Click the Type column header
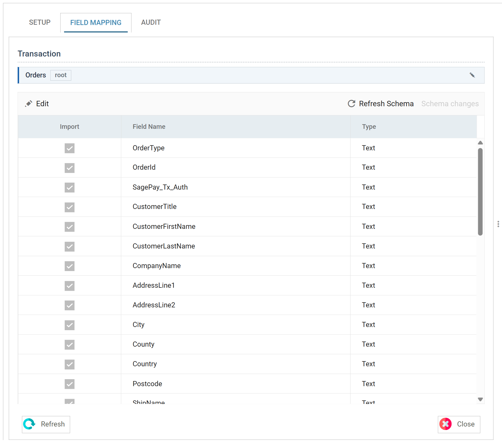Image resolution: width=502 pixels, height=448 pixels. [414, 127]
